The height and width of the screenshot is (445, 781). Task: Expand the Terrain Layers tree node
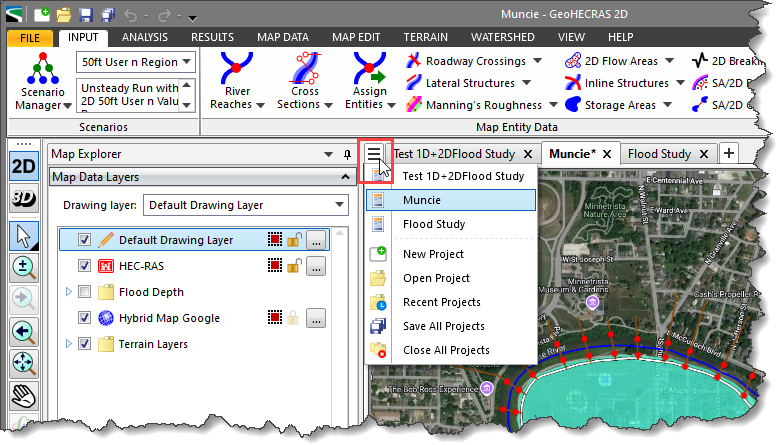tap(68, 345)
